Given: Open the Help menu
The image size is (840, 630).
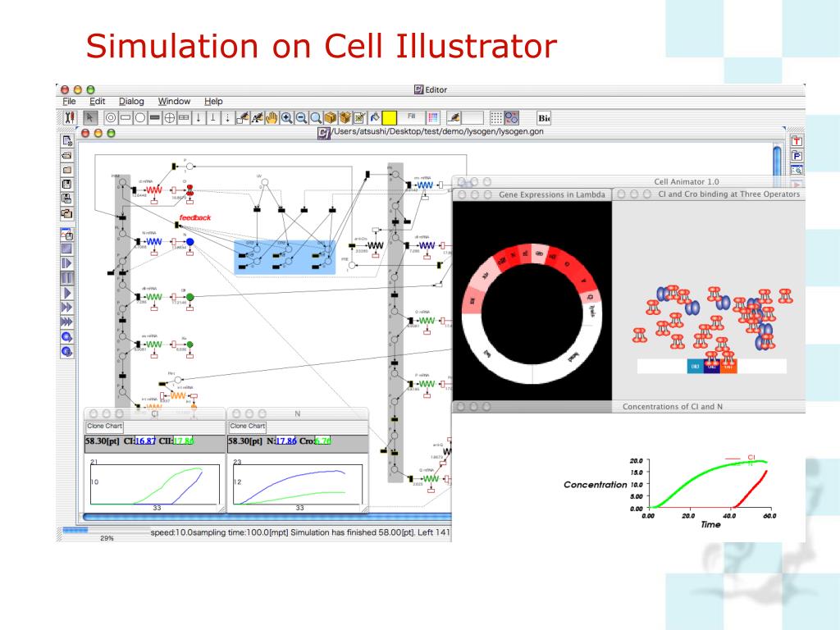Looking at the screenshot, I should [x=213, y=101].
